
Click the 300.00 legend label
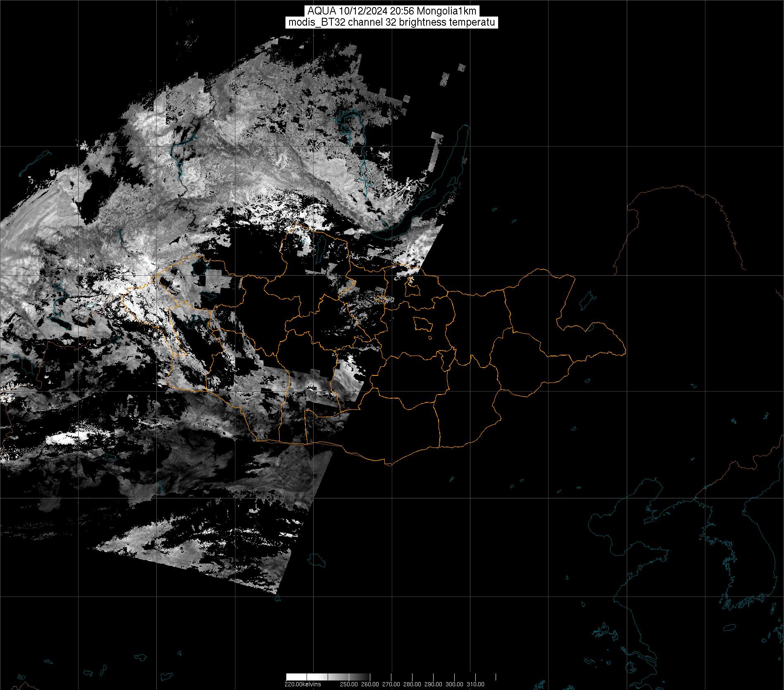pos(455,684)
